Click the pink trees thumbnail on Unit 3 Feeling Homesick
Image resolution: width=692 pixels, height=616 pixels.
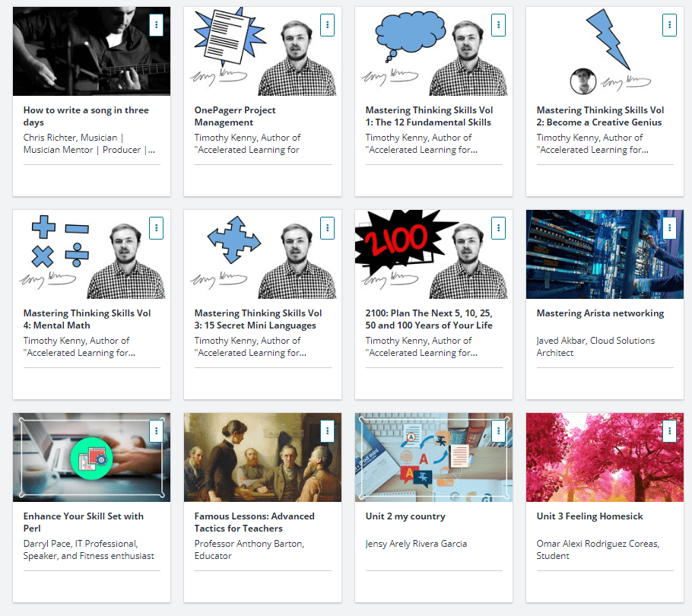605,457
